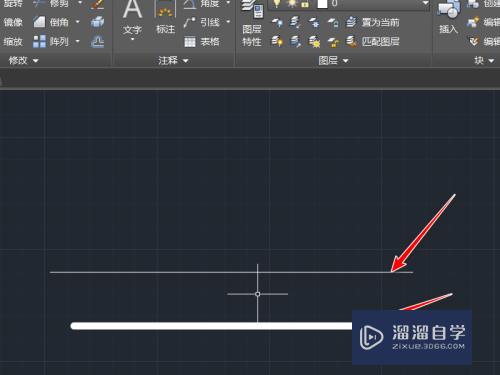The height and width of the screenshot is (375, 500).
Task: Click the Erase tool icon above Explode
Action: point(97,4)
